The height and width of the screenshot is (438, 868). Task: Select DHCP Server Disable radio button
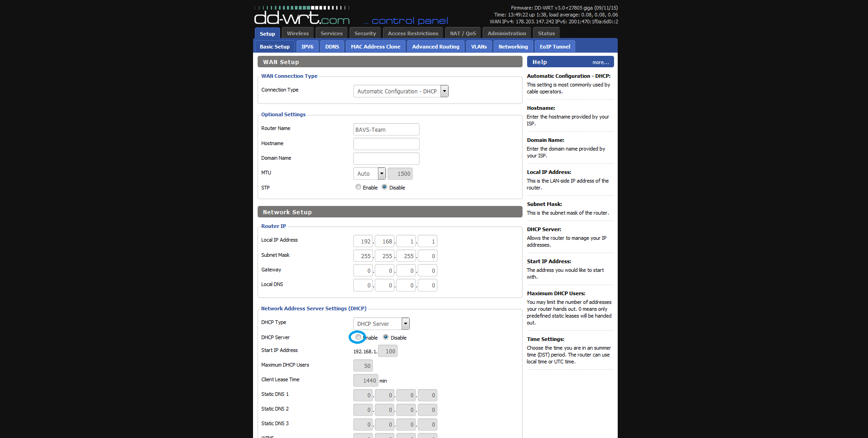tap(386, 337)
